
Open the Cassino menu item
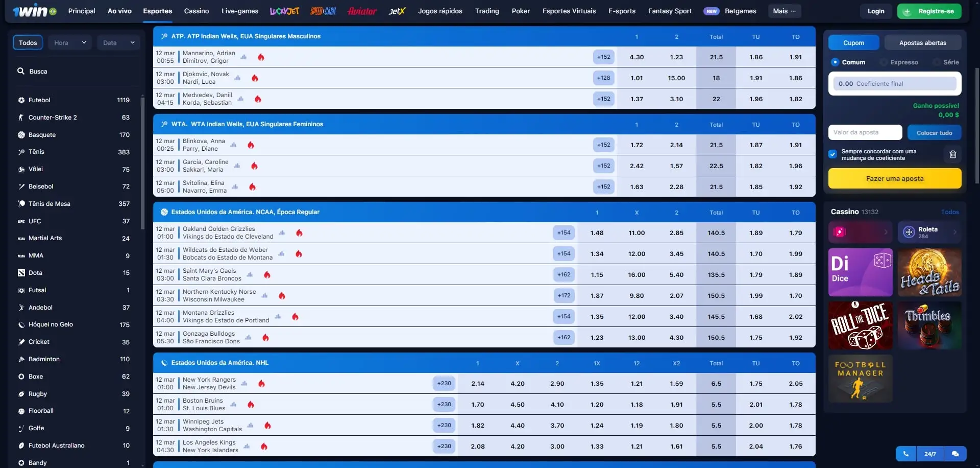pos(197,11)
